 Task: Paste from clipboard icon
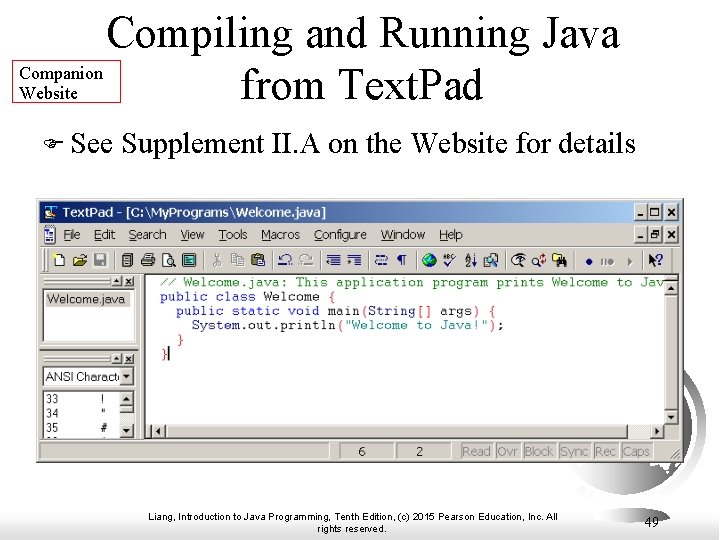pos(258,260)
